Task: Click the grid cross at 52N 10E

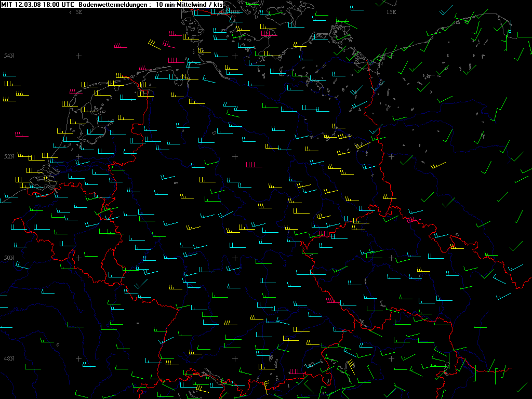Action: tap(235, 156)
